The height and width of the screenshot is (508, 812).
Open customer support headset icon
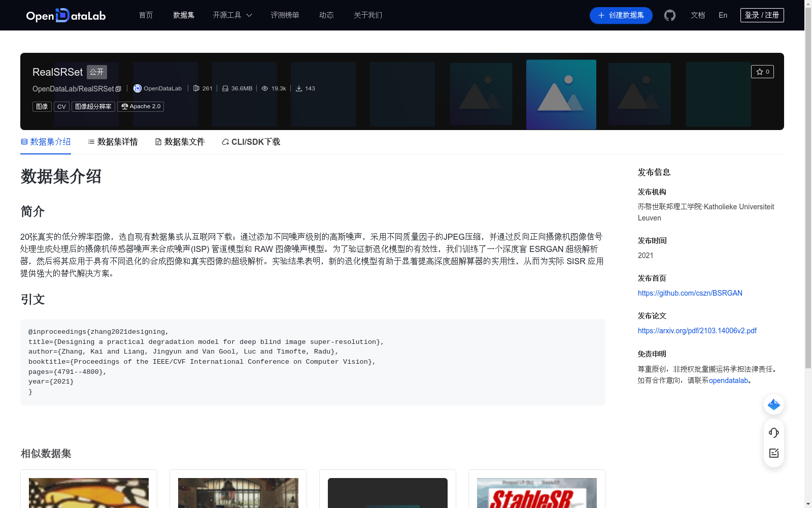coord(774,433)
